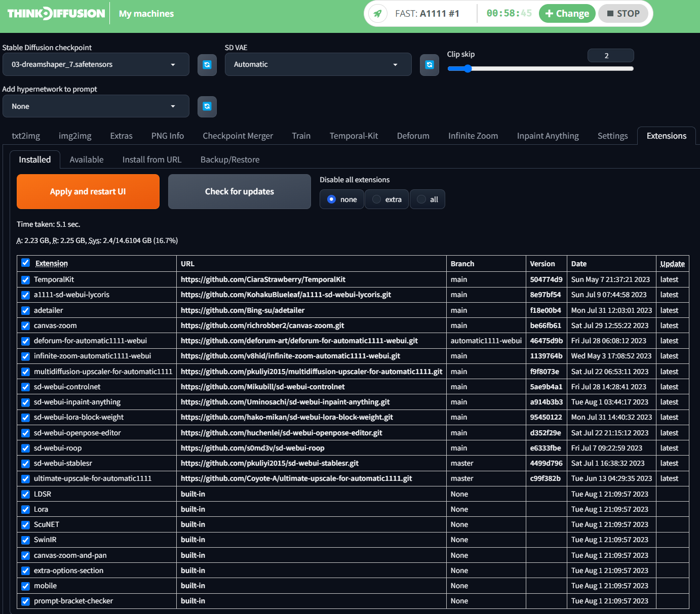The image size is (700, 614).
Task: Refresh the Stable Diffusion checkpoint list
Action: tap(207, 65)
